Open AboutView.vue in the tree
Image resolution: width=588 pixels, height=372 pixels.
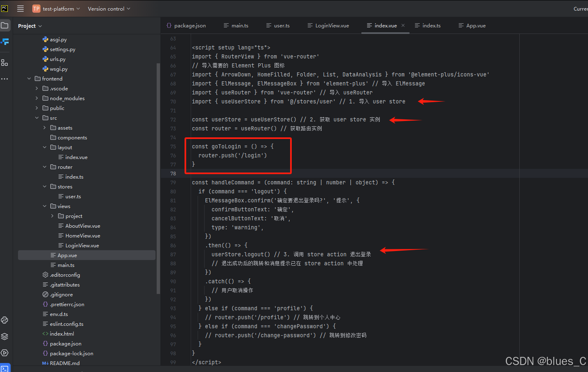[79, 226]
